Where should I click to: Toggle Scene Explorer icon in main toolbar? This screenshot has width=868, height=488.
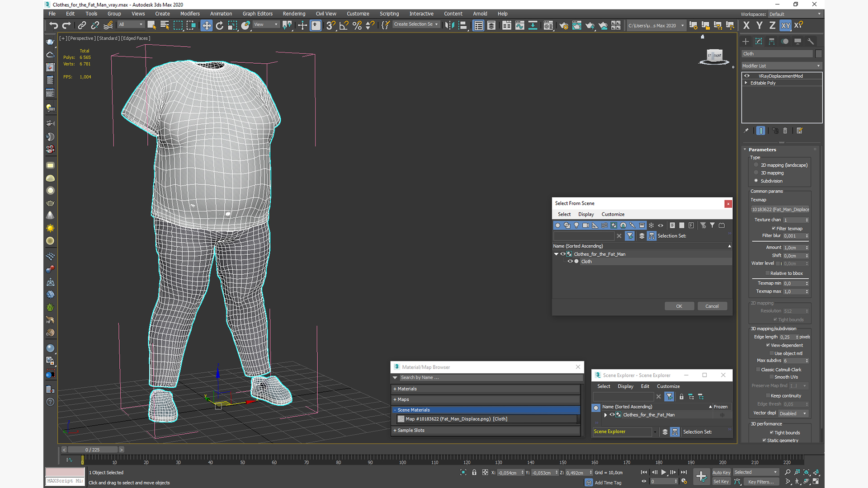pos(478,25)
